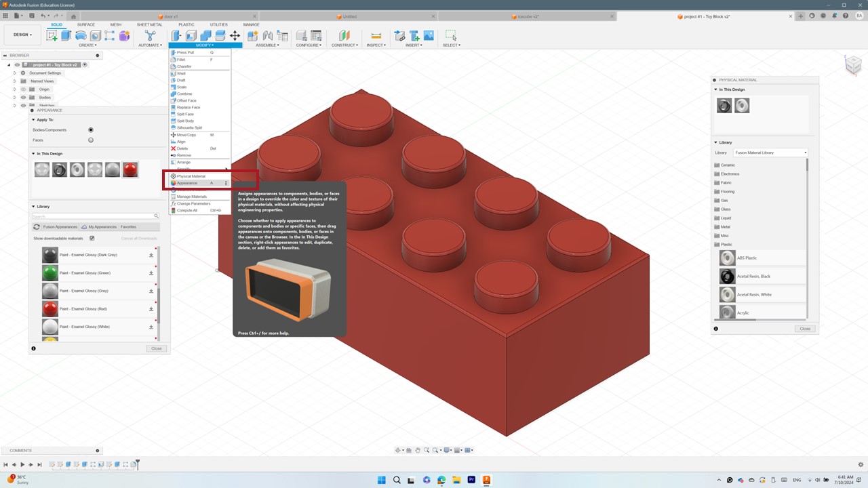Select the Press Pull toolbar icon
Viewport: 868px width, 488px height.
pyautogui.click(x=176, y=35)
